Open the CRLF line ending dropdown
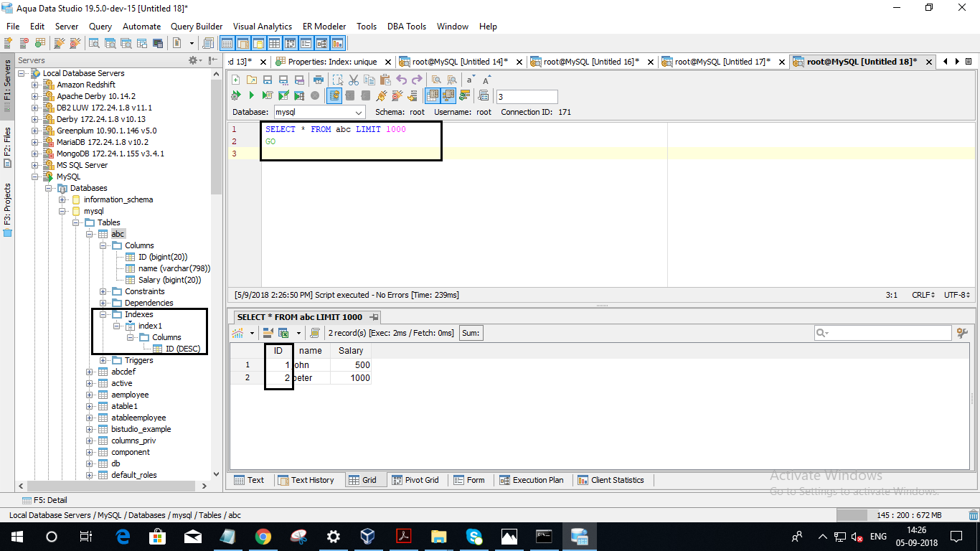The height and width of the screenshot is (551, 980). click(x=923, y=295)
